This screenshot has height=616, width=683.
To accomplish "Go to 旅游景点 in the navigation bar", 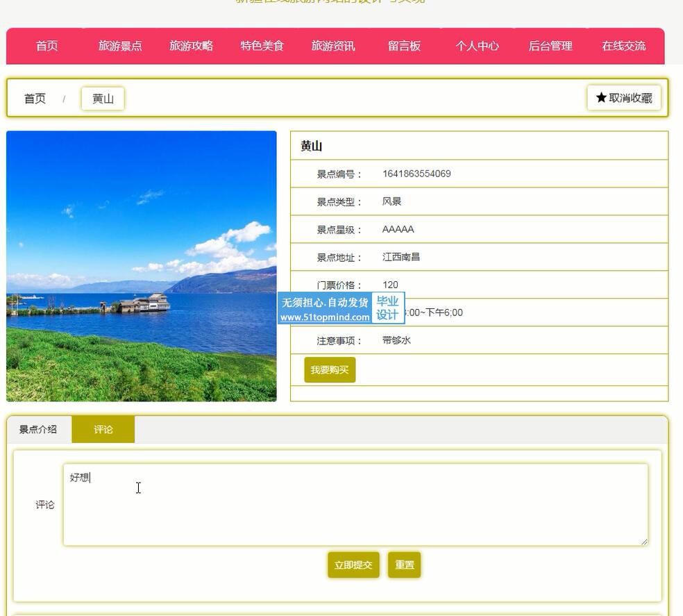I will [x=120, y=46].
